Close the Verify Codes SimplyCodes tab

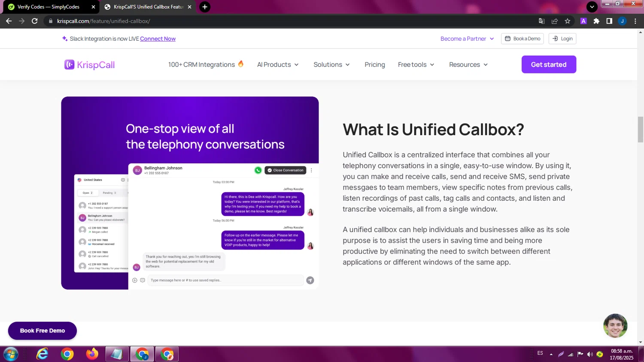[93, 7]
